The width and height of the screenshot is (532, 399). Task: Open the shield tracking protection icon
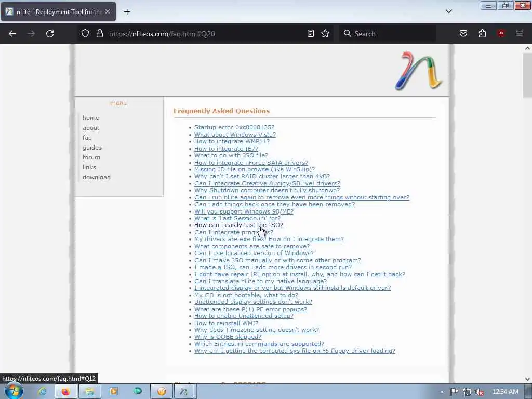85,34
